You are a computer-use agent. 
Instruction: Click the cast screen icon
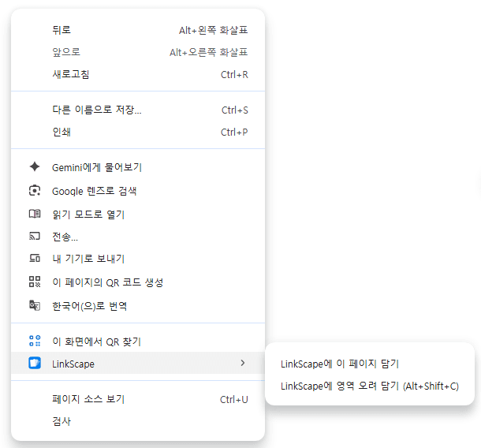coord(35,236)
